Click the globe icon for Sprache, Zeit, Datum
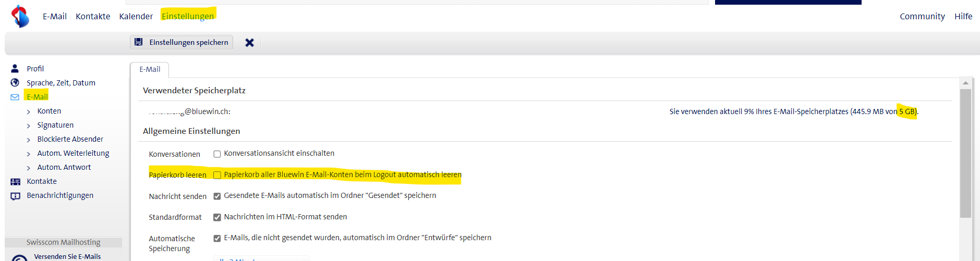980x261 pixels. [x=15, y=83]
